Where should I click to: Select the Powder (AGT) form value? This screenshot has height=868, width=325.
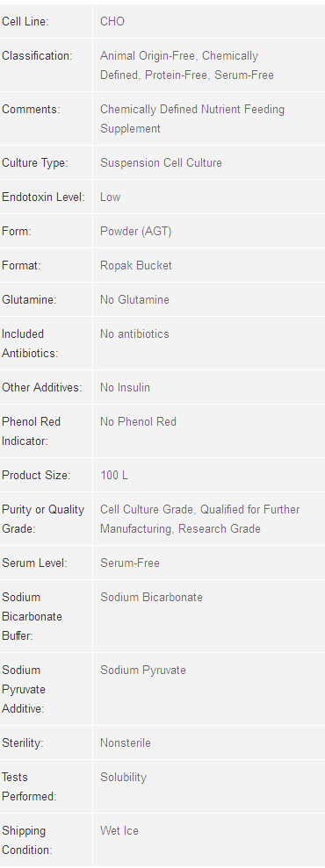click(x=135, y=232)
